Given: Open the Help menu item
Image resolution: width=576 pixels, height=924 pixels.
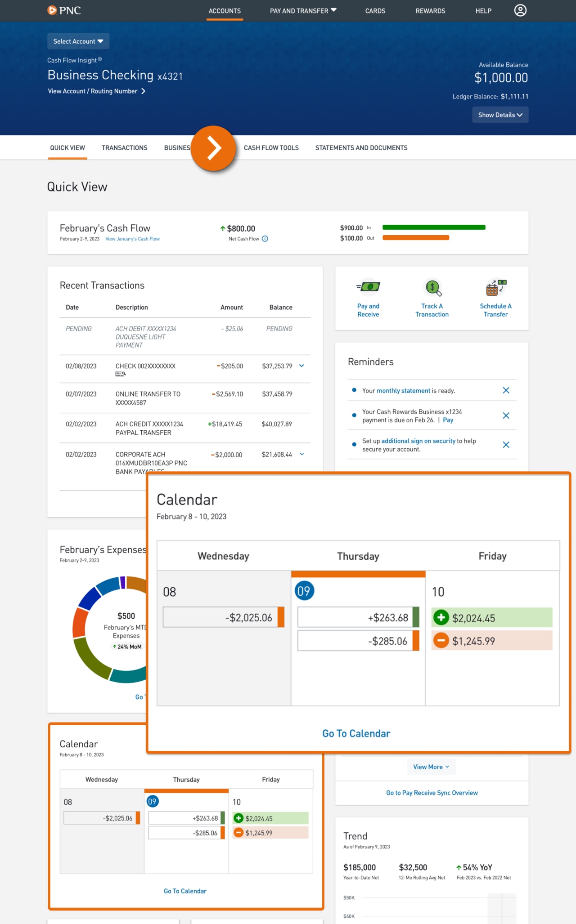Looking at the screenshot, I should [483, 11].
